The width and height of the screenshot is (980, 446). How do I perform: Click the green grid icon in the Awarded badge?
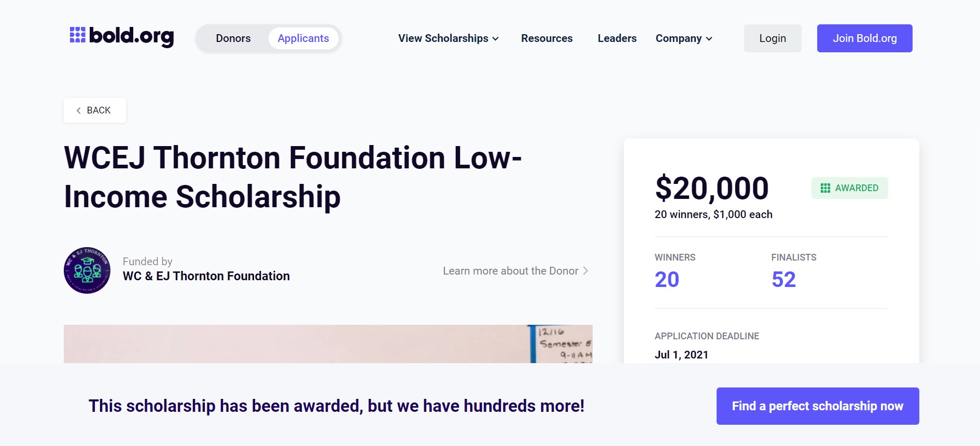coord(825,188)
